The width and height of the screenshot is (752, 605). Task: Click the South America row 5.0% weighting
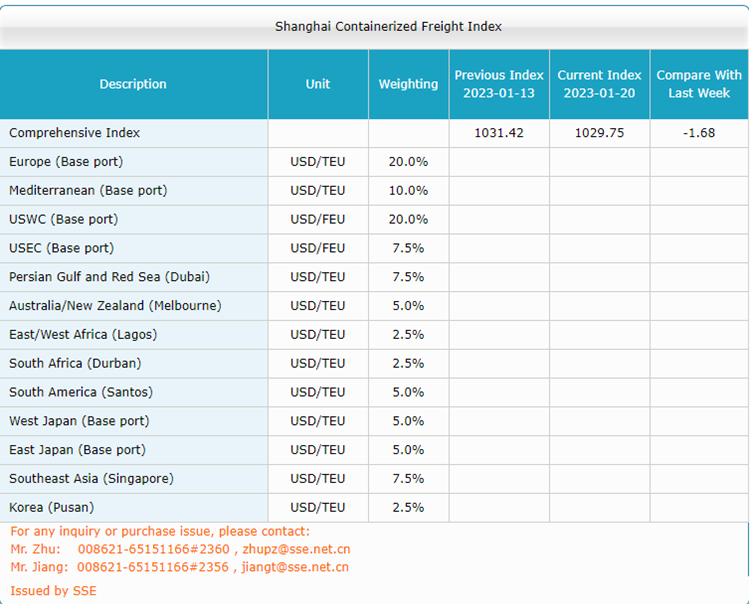408,392
